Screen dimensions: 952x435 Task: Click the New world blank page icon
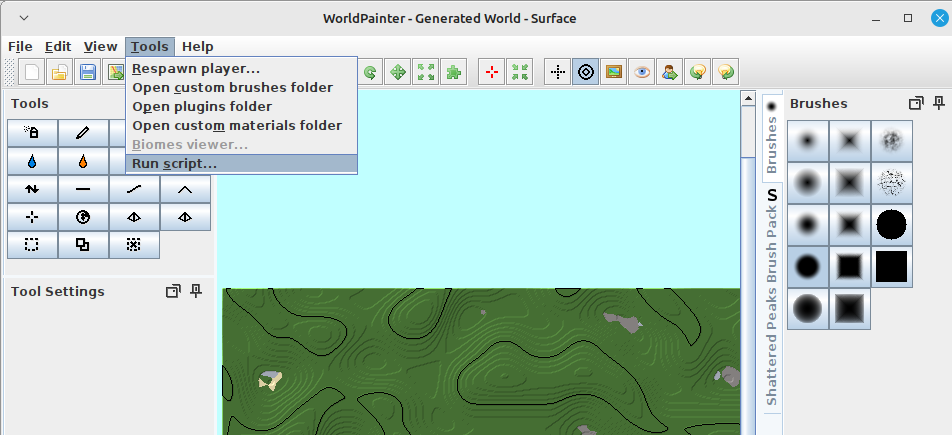(x=33, y=72)
